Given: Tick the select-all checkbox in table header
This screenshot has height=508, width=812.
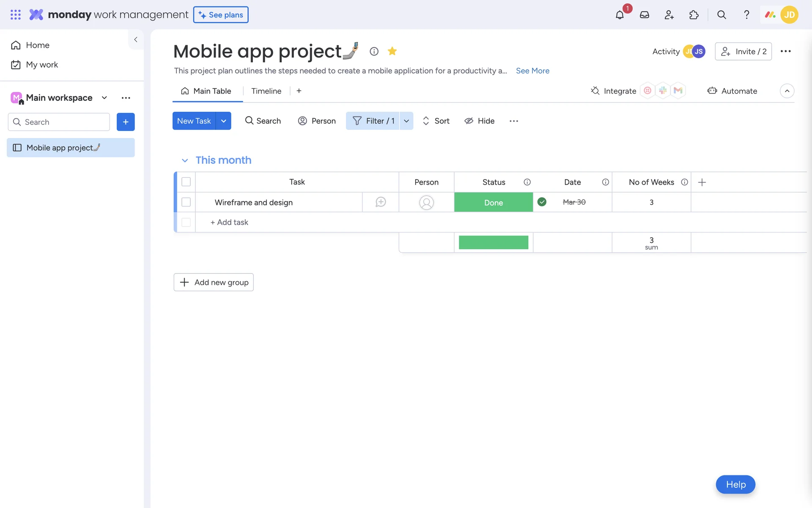Looking at the screenshot, I should 186,182.
